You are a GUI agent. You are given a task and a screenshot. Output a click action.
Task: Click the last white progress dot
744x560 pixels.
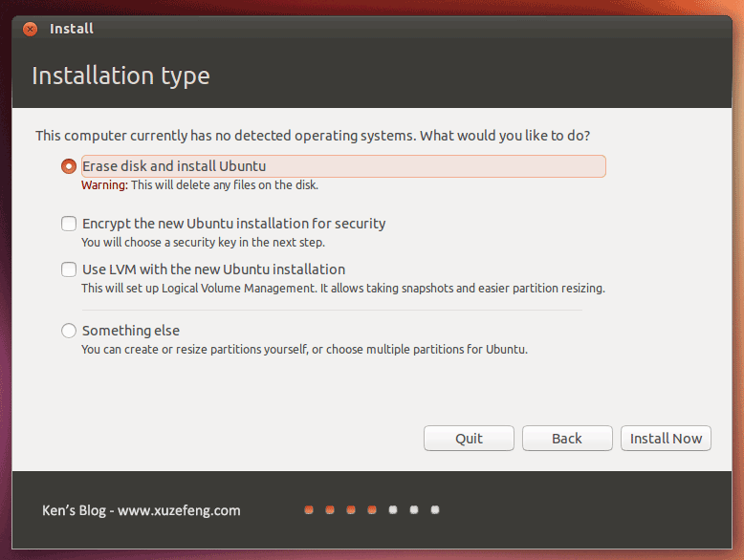435,510
